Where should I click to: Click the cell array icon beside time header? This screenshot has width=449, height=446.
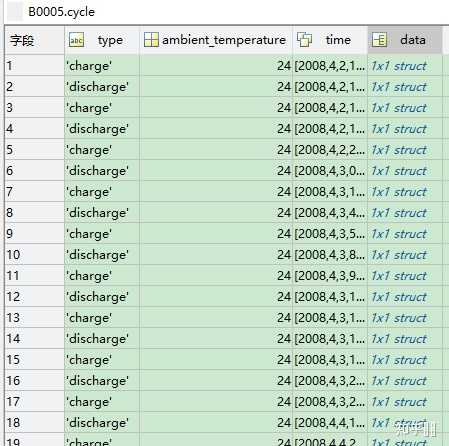[304, 40]
